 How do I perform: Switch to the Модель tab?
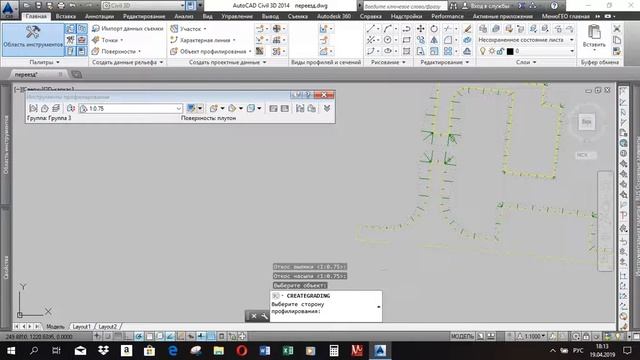pos(55,327)
